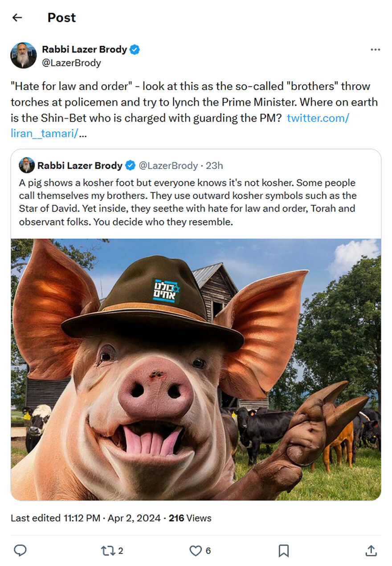Click the verified badge in the quoted post
Viewport: 392px width, 566px height.
point(131,166)
